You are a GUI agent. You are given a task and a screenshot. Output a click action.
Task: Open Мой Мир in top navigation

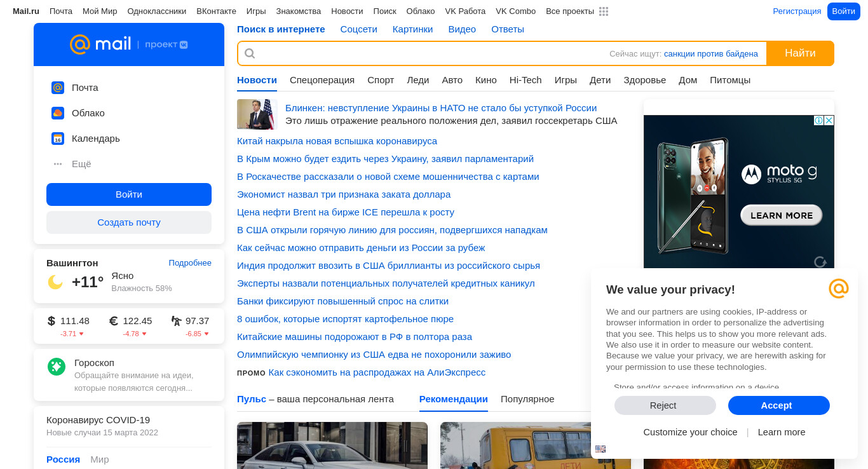point(100,11)
